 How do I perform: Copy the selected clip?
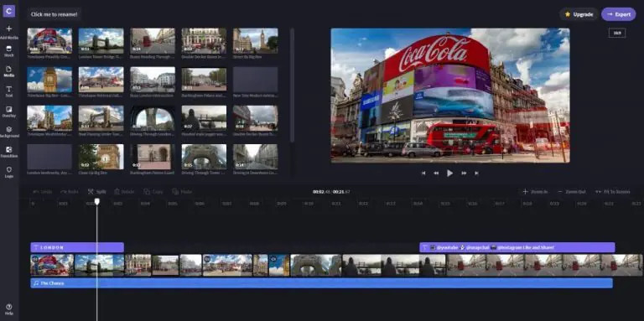point(153,192)
